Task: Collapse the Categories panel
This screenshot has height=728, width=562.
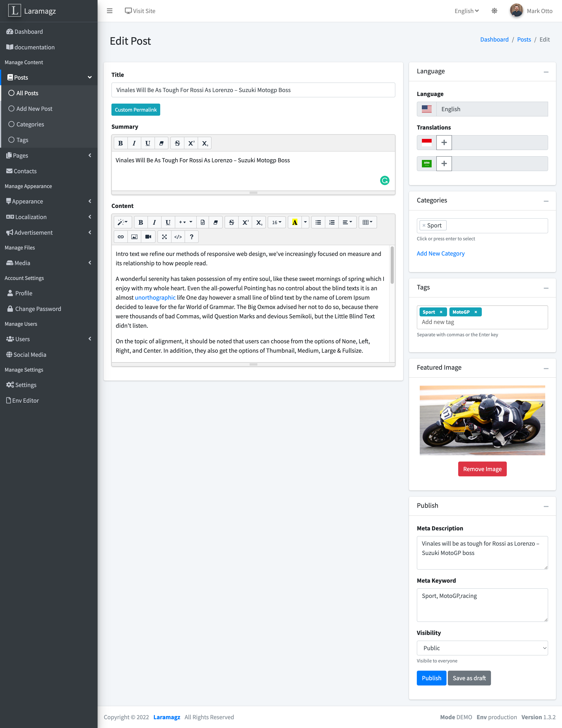Action: coord(546,201)
